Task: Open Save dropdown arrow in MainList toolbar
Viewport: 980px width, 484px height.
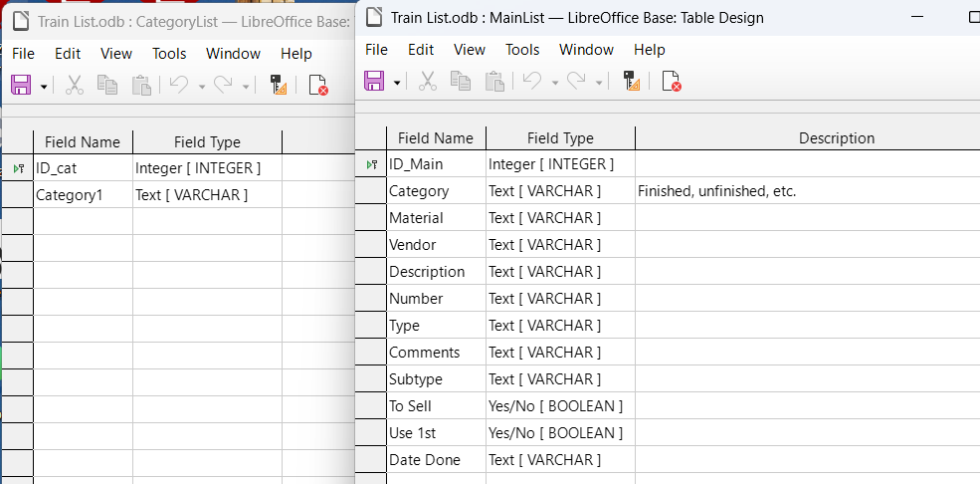Action: pyautogui.click(x=397, y=82)
